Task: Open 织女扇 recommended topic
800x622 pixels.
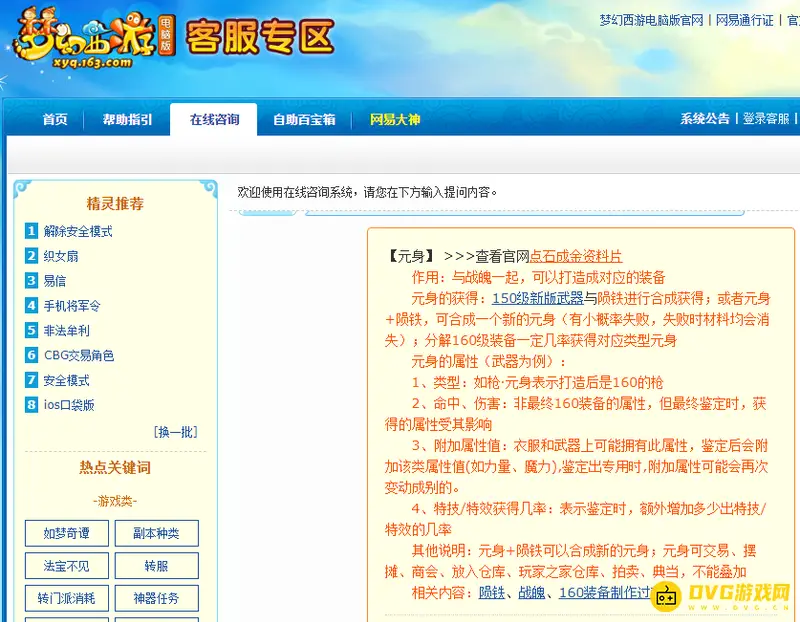Action: [x=61, y=256]
